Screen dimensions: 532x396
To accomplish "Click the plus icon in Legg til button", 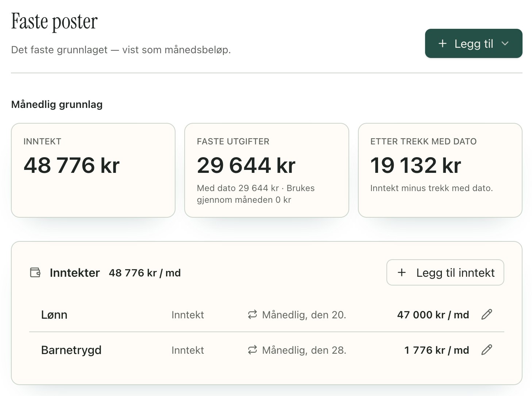I will (x=443, y=43).
